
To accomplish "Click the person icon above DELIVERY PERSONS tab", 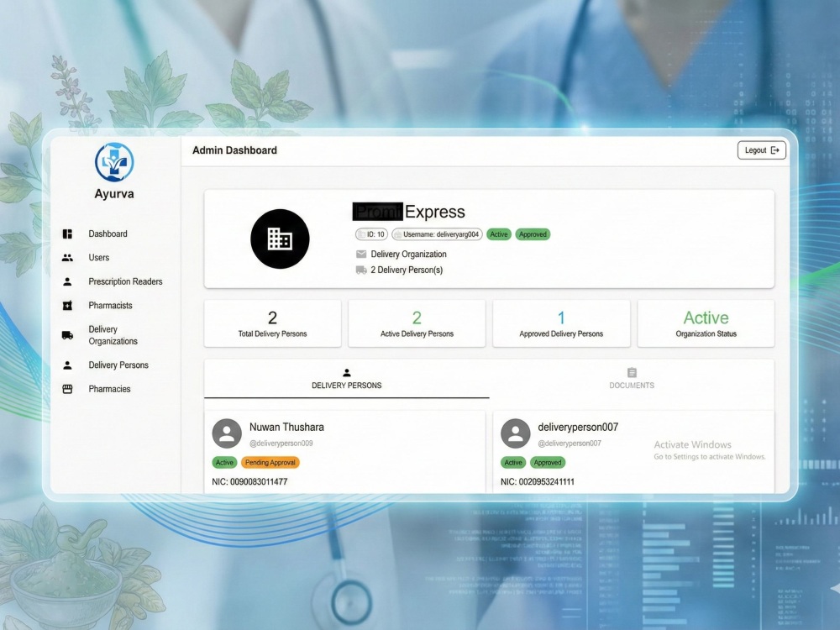I will click(347, 373).
